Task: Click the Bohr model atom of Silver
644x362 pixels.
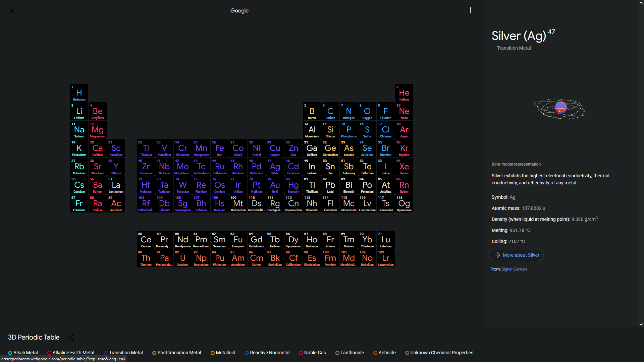Action: click(x=560, y=108)
